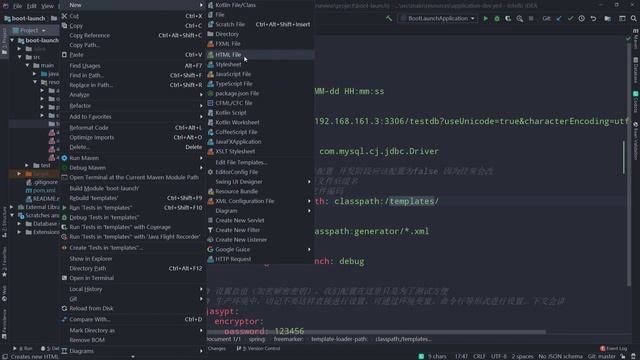Expand Run Maven submenu

[132, 158]
